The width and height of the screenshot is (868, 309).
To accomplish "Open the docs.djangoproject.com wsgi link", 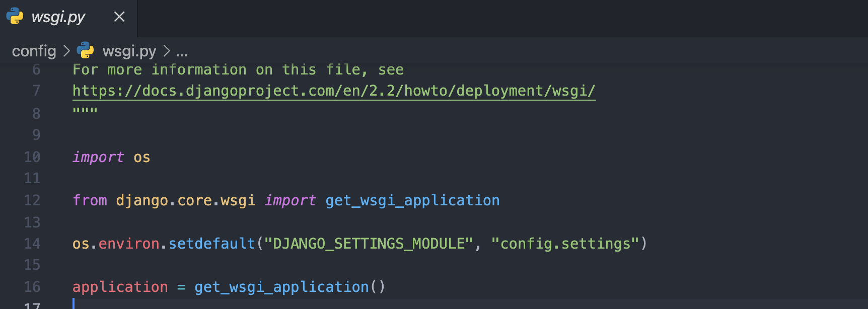I will tap(334, 91).
